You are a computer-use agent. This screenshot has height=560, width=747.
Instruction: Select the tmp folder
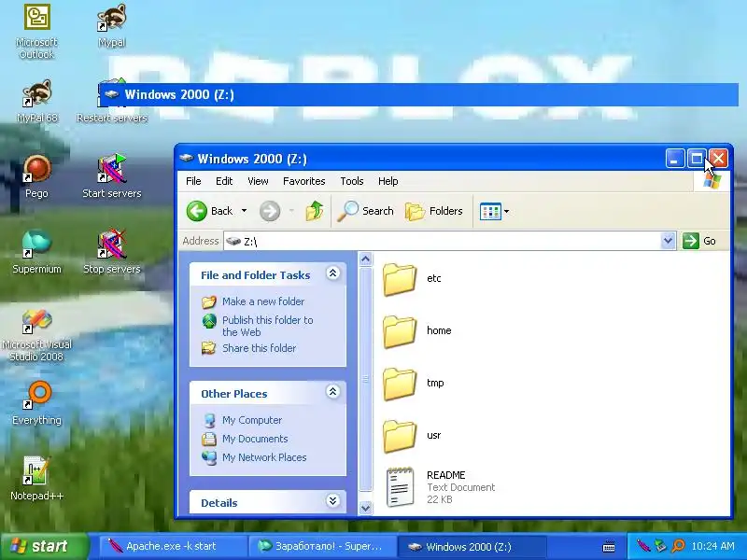414,384
